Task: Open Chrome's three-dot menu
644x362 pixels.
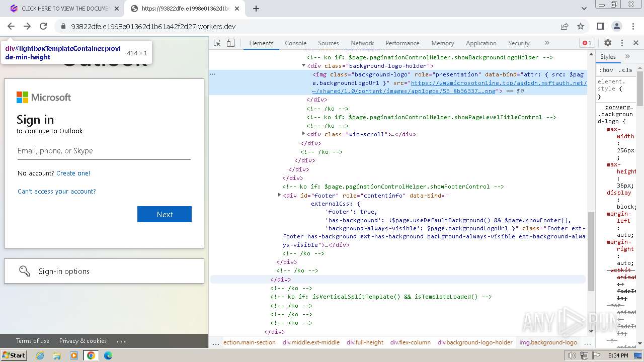Action: (633, 26)
